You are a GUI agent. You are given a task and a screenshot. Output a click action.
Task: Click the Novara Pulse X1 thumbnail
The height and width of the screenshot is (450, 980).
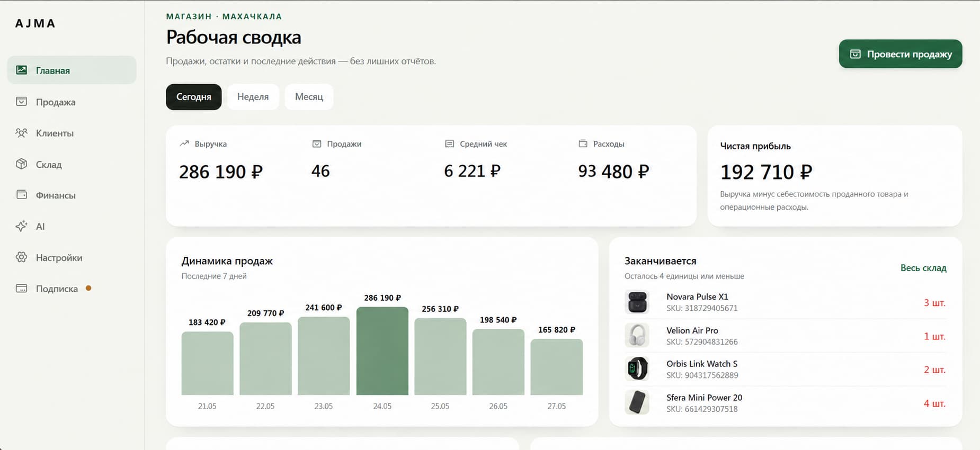tap(637, 302)
